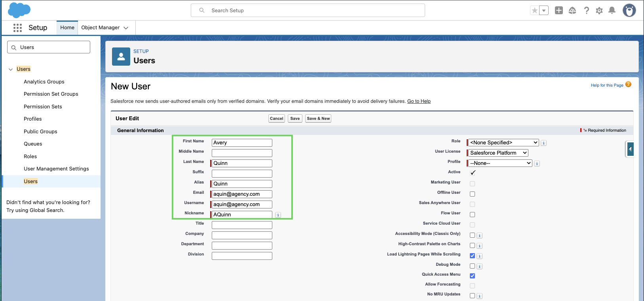The width and height of the screenshot is (644, 301).
Task: Click the Salesforce cloud logo
Action: click(x=19, y=10)
